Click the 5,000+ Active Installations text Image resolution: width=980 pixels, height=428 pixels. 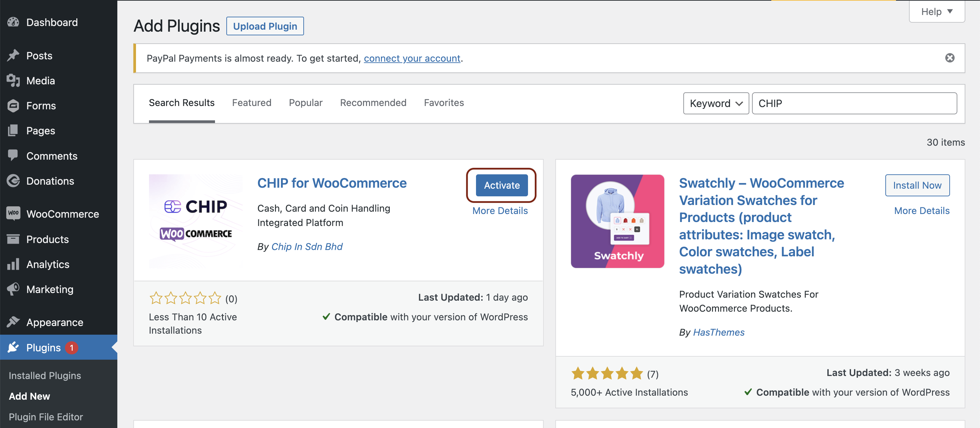tap(629, 392)
